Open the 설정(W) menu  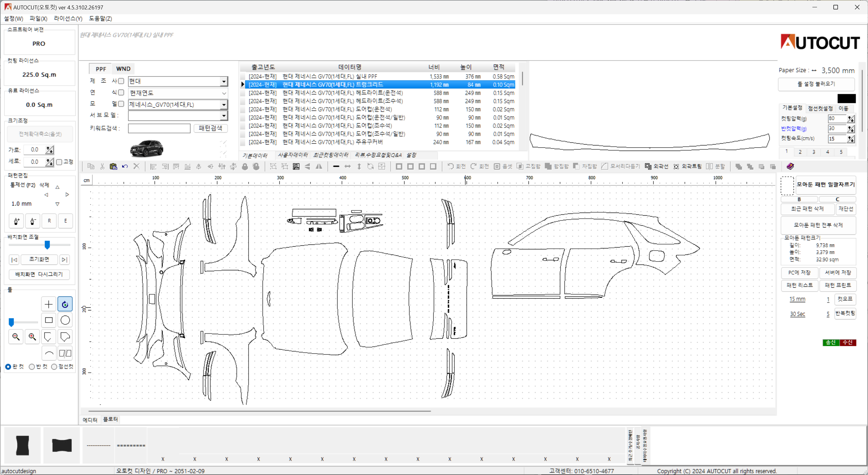13,19
